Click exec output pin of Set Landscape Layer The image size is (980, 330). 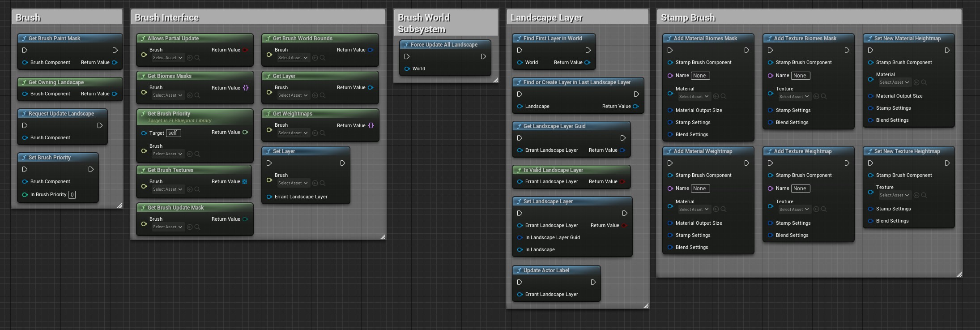coord(625,213)
